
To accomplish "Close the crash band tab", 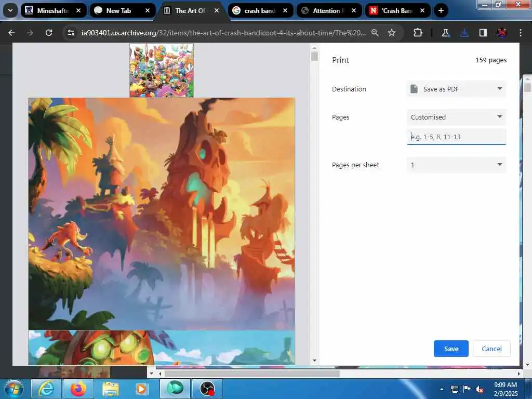I will (x=285, y=10).
